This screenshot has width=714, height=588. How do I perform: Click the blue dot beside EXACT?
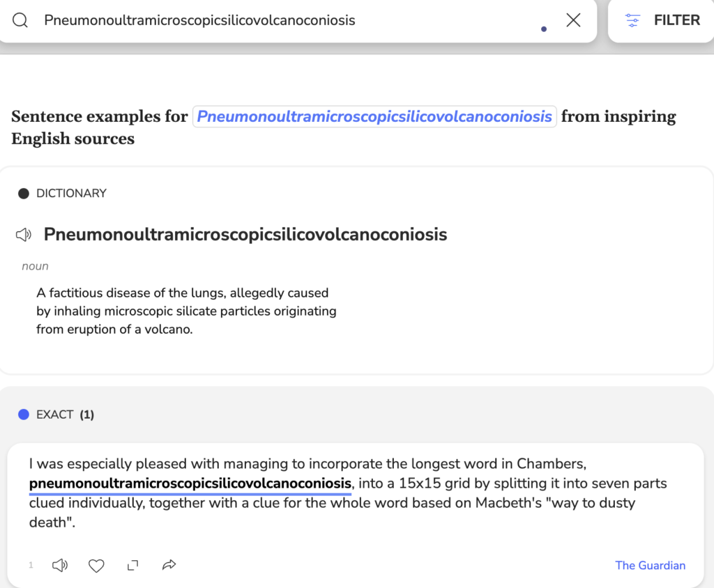[24, 415]
